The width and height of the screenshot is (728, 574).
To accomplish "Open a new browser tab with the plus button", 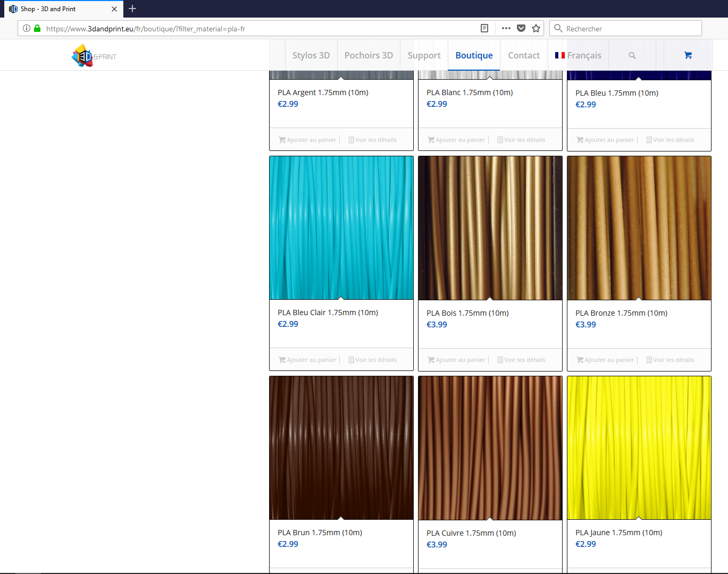I will click(x=132, y=9).
